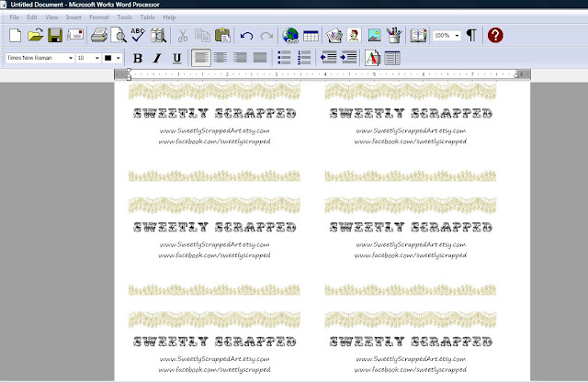Send document by e-mail envelope icon
Image resolution: width=588 pixels, height=383 pixels.
[75, 35]
